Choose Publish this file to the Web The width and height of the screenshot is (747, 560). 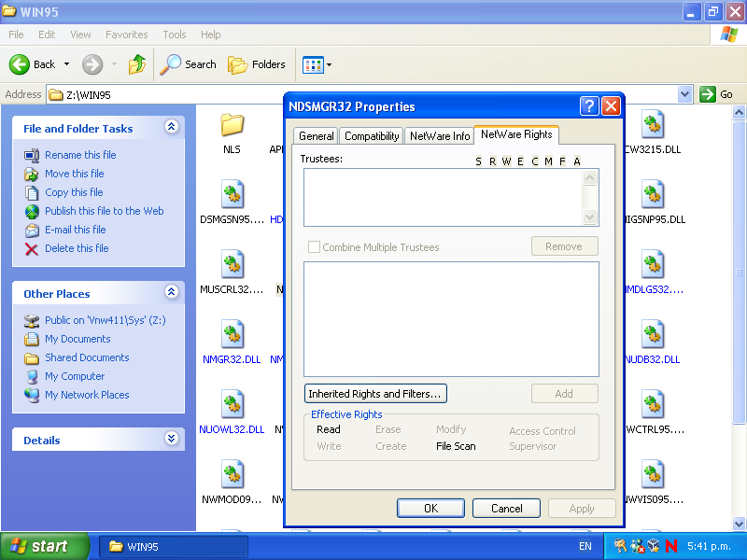pos(105,211)
